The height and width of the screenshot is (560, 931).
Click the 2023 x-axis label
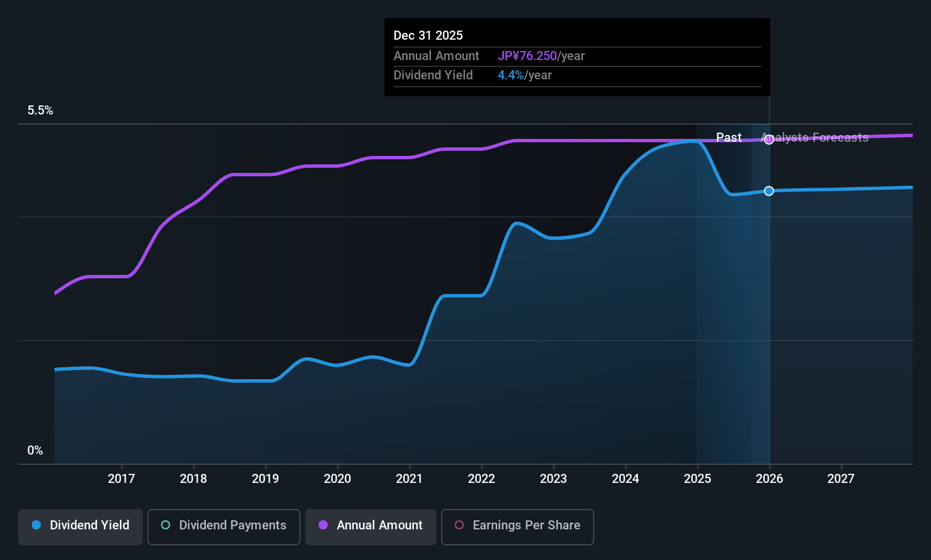tap(553, 478)
